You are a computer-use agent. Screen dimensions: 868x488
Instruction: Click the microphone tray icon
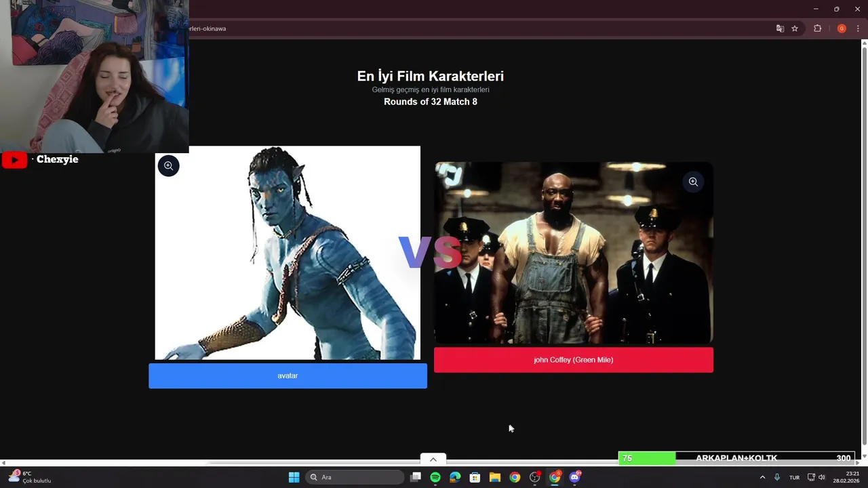pos(777,477)
